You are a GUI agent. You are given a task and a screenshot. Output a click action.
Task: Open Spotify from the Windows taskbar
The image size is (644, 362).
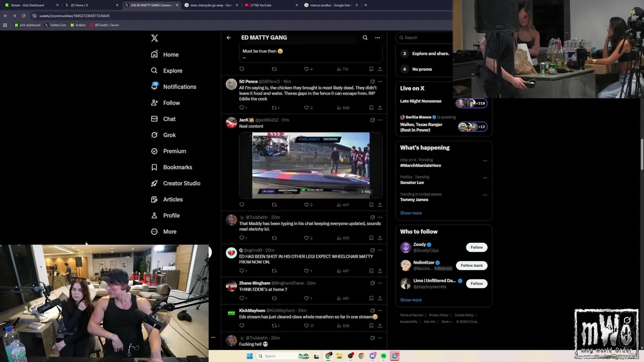tap(384, 356)
